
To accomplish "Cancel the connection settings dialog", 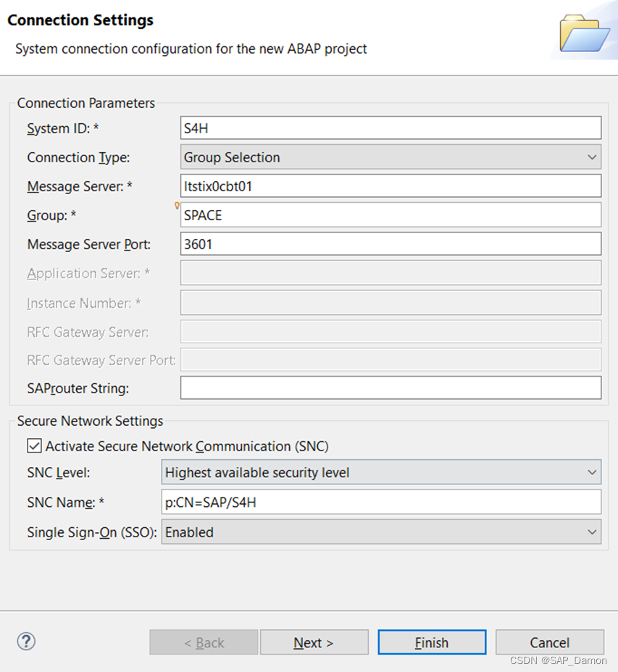I will [550, 642].
